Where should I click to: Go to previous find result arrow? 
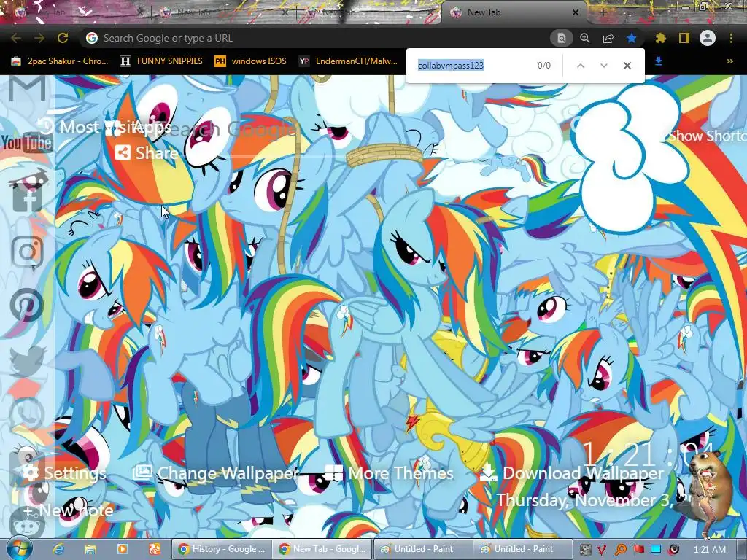(580, 66)
